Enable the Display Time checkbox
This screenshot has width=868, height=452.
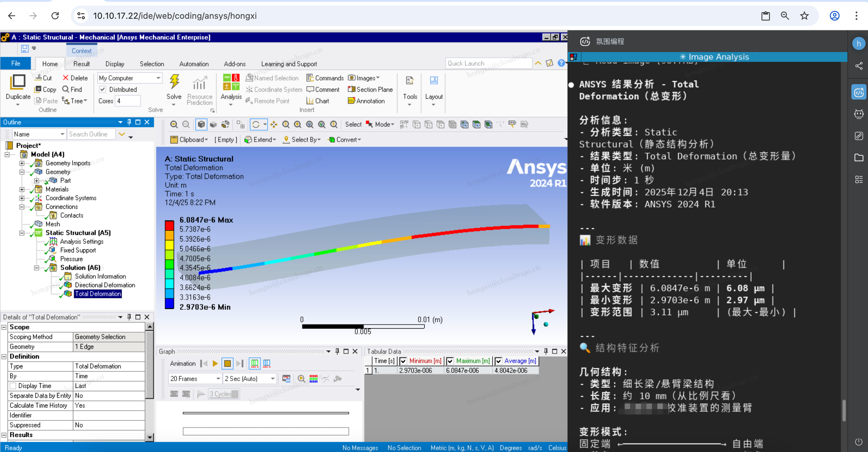(13, 386)
